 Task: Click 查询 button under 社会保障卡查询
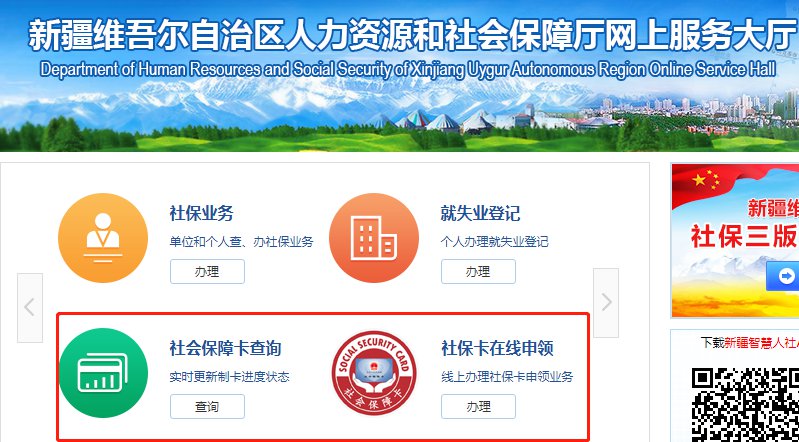coord(207,407)
